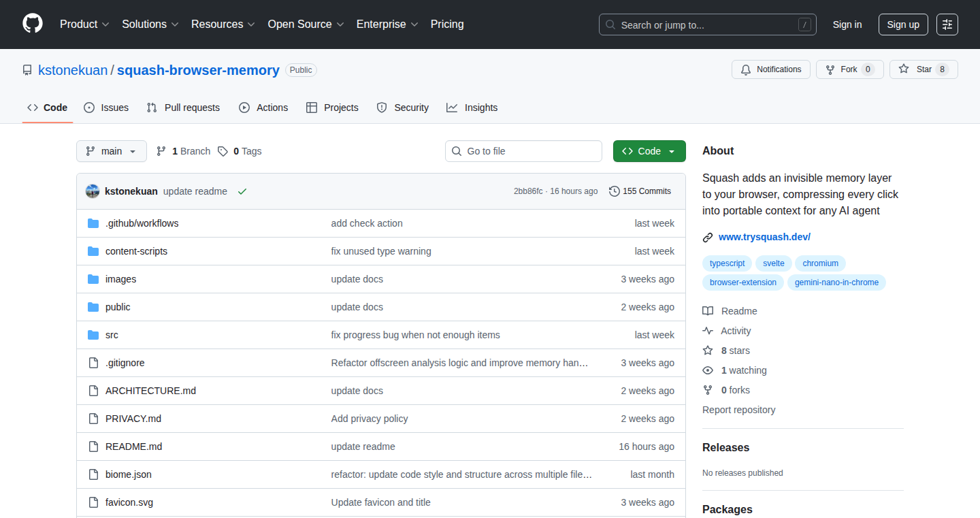The width and height of the screenshot is (980, 518).
Task: Click the Sign in link
Action: (847, 25)
